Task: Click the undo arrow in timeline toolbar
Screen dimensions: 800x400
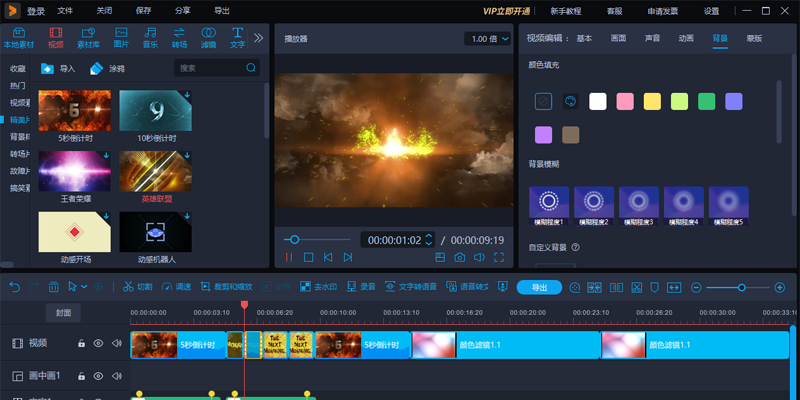Action: point(14,287)
